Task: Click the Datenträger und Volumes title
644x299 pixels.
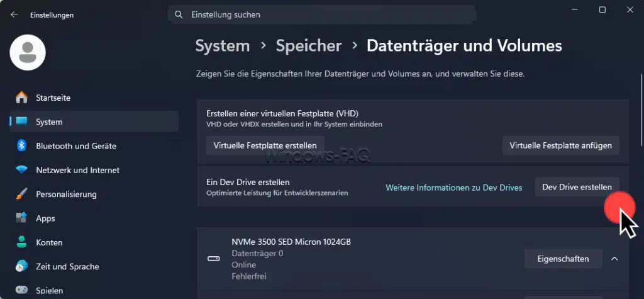Action: tap(464, 46)
